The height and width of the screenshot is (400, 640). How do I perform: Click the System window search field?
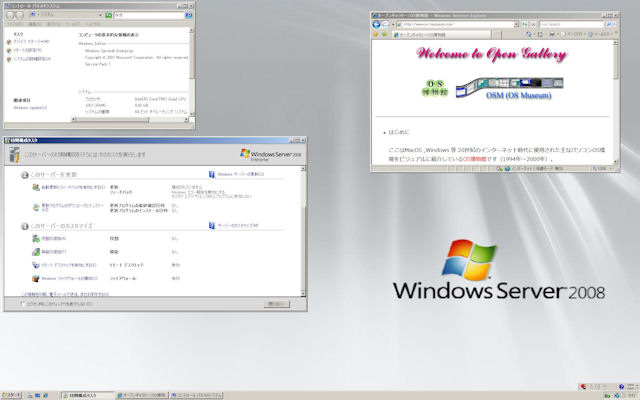149,15
